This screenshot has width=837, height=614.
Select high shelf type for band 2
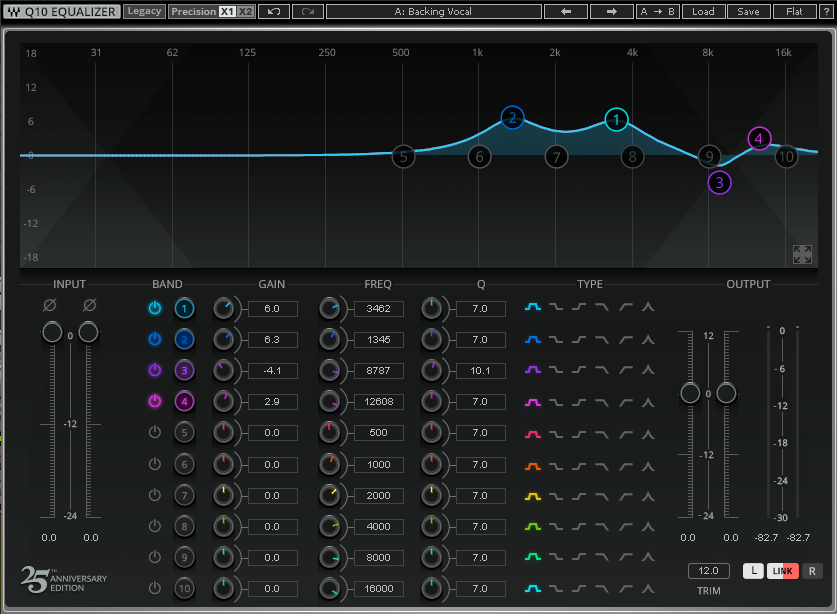pos(579,340)
